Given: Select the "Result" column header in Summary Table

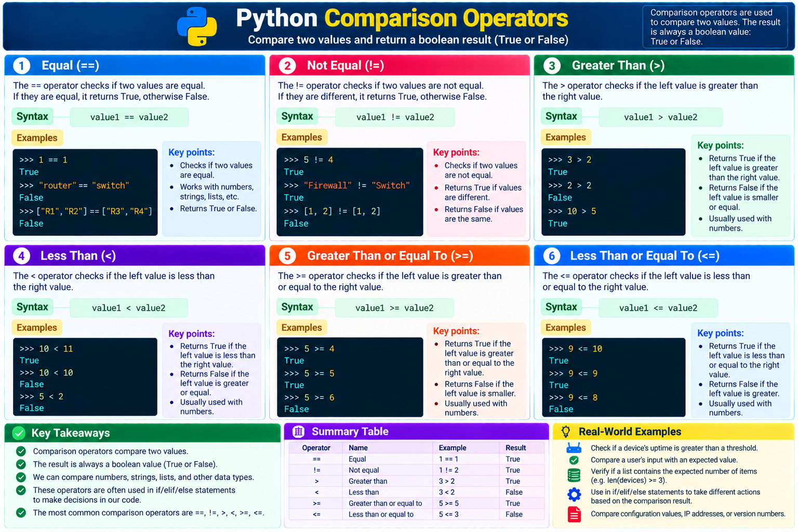Looking at the screenshot, I should [515, 448].
